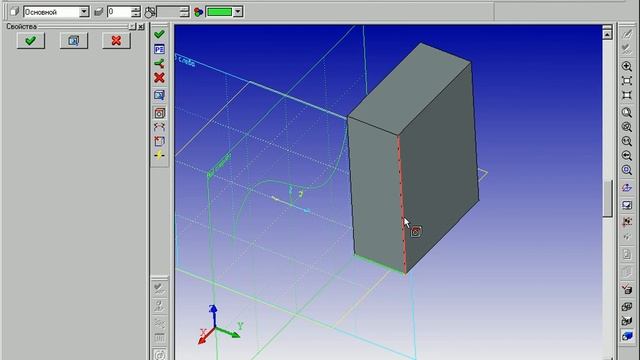
Task: Confirm with the Properties panel green checkmark
Action: coord(31,40)
